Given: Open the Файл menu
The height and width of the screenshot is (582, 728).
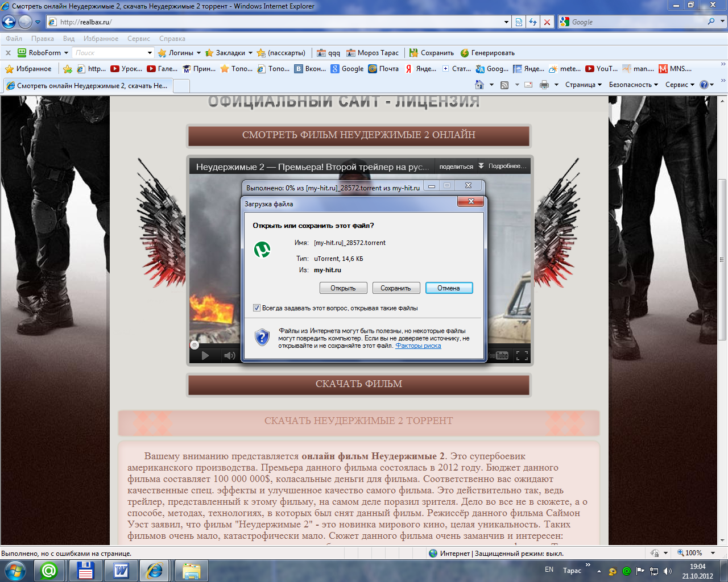Looking at the screenshot, I should [14, 39].
